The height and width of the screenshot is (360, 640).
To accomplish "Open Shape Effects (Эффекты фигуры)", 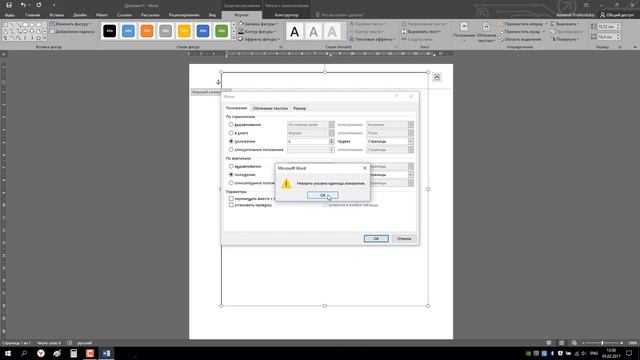I will pos(259,39).
